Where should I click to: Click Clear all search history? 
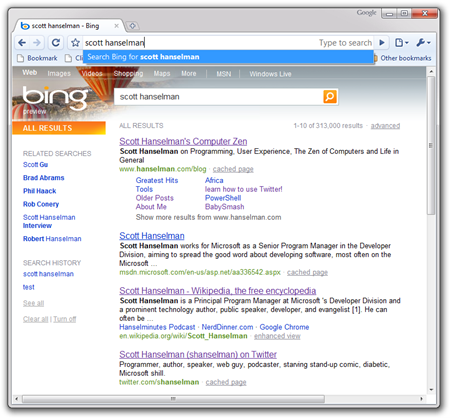coord(35,319)
